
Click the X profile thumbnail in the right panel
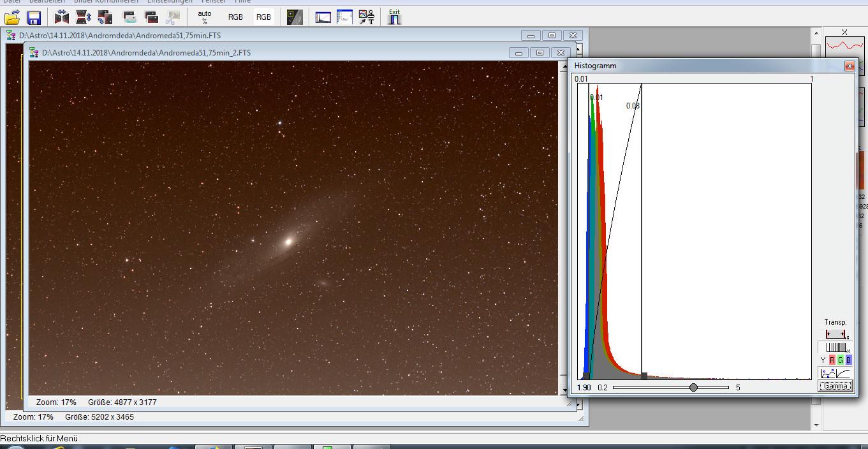click(x=844, y=46)
